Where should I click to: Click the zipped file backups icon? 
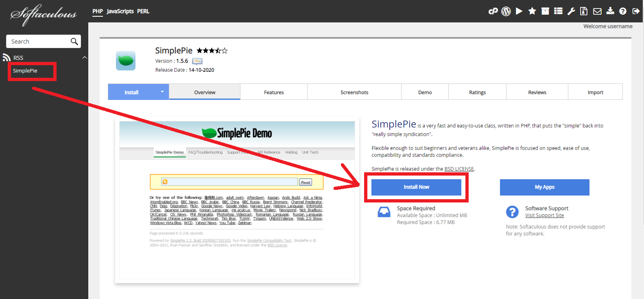[584, 11]
